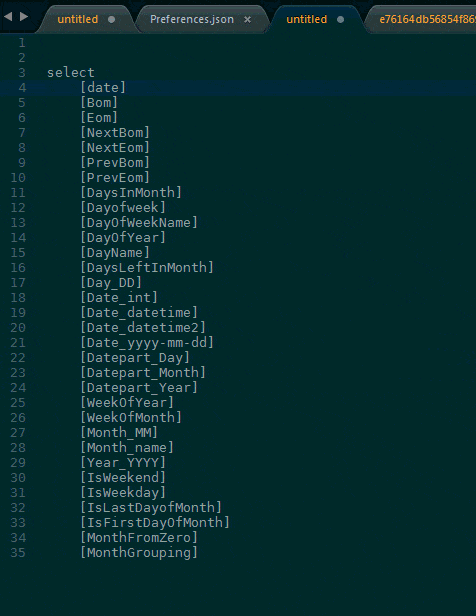This screenshot has width=476, height=616.
Task: Click line number 35 in gutter
Action: click(x=18, y=553)
